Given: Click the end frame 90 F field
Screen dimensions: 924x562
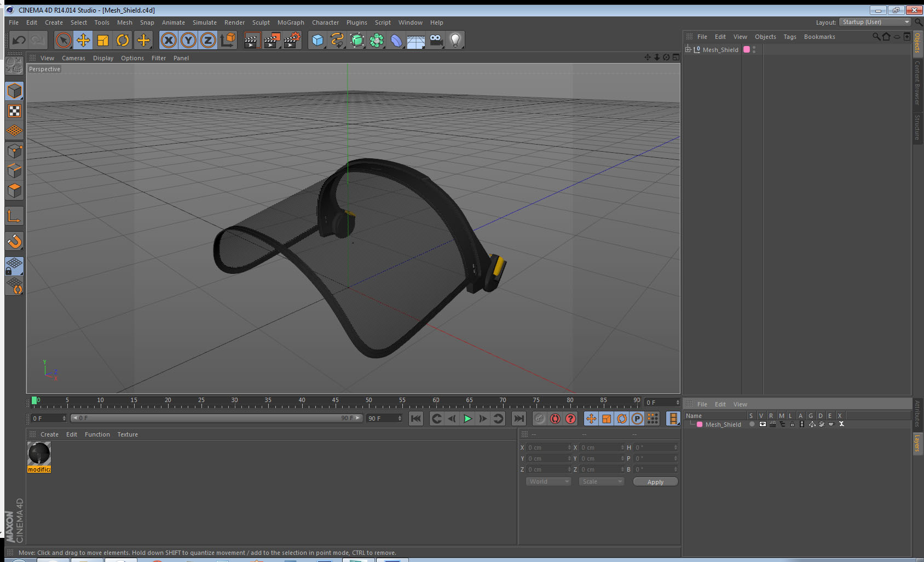Looking at the screenshot, I should 385,418.
